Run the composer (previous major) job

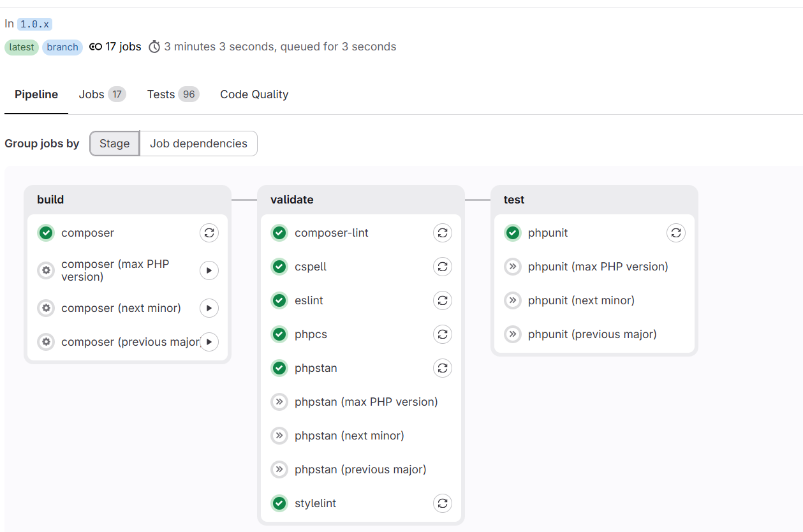point(209,342)
